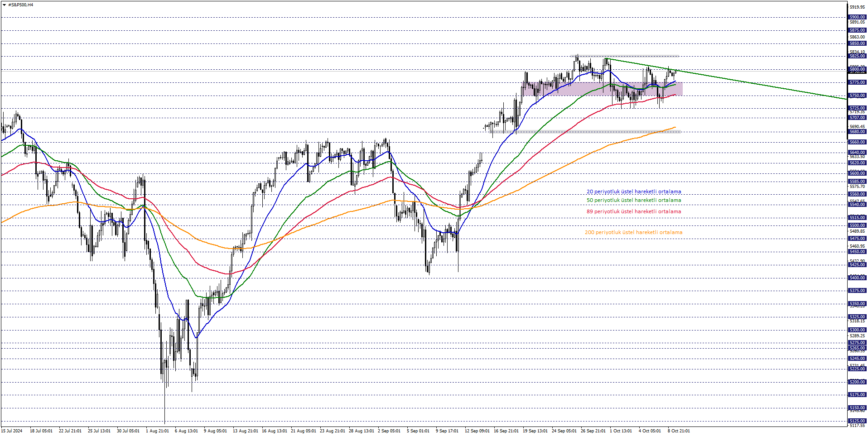The width and height of the screenshot is (868, 436).
Task: Click the 5863.00 price axis value
Action: (x=857, y=37)
